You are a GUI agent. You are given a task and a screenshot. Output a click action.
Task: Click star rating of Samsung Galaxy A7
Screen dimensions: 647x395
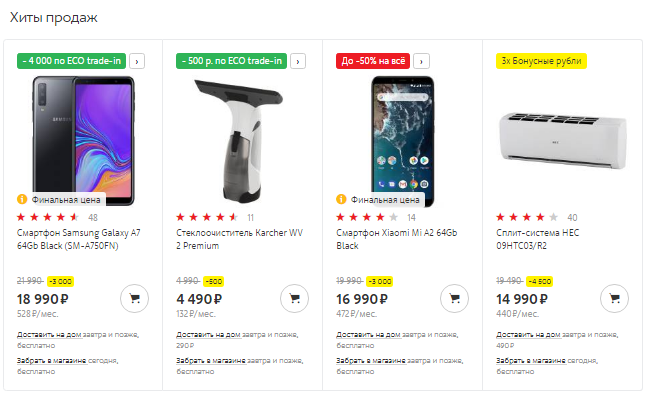(x=48, y=217)
